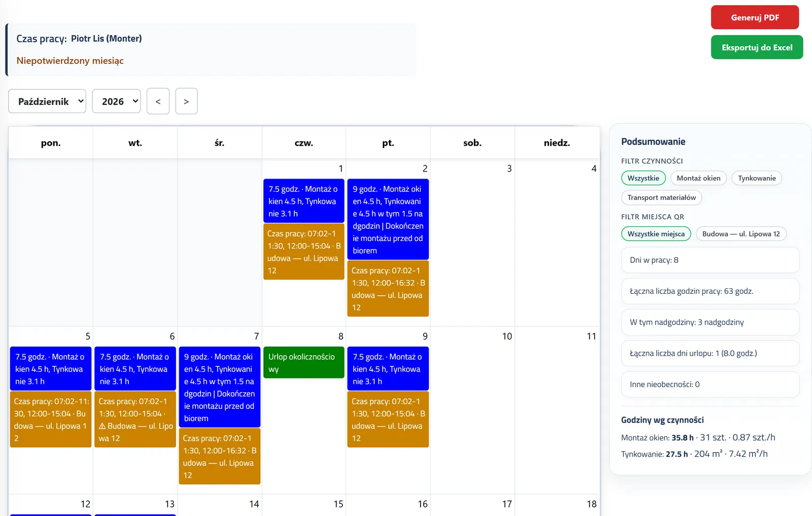Open the Urlop okolicznościowy entry on October 8
Viewport: 812px width, 516px height.
[x=303, y=363]
